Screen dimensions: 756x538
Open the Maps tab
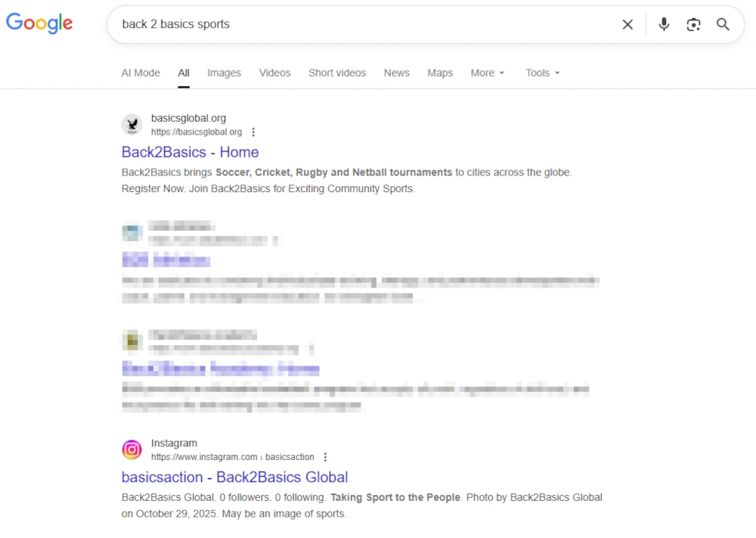coord(440,73)
